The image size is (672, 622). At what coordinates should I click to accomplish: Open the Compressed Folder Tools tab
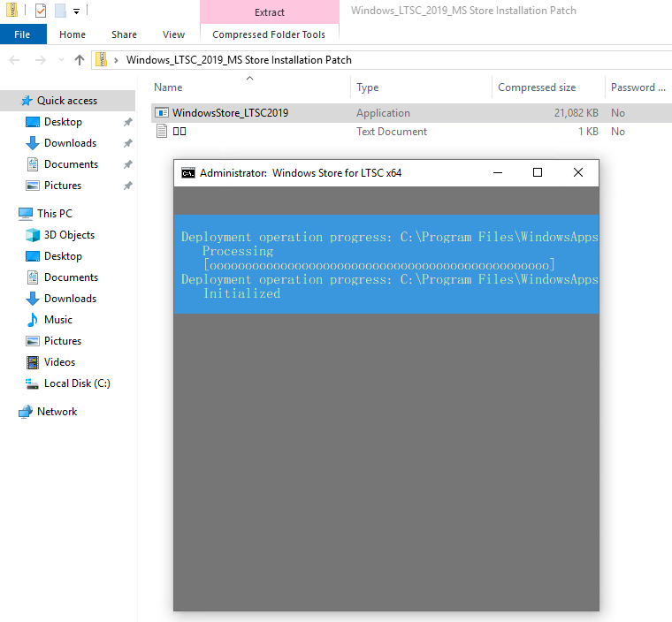pos(269,34)
